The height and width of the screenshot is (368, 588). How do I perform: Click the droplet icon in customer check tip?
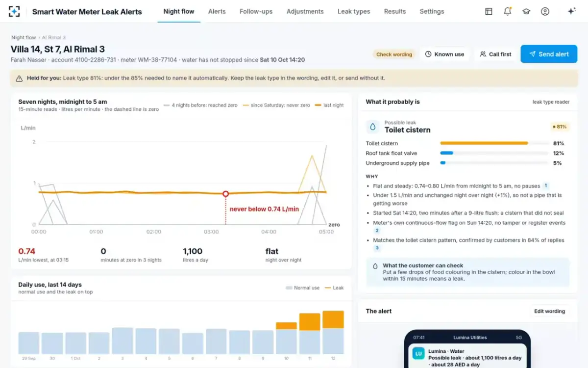[x=375, y=266]
